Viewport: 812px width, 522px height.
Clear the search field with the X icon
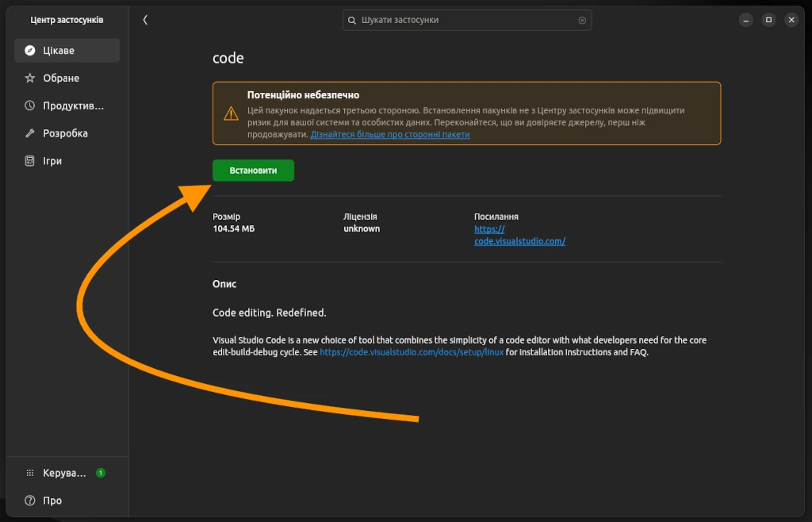[x=582, y=20]
